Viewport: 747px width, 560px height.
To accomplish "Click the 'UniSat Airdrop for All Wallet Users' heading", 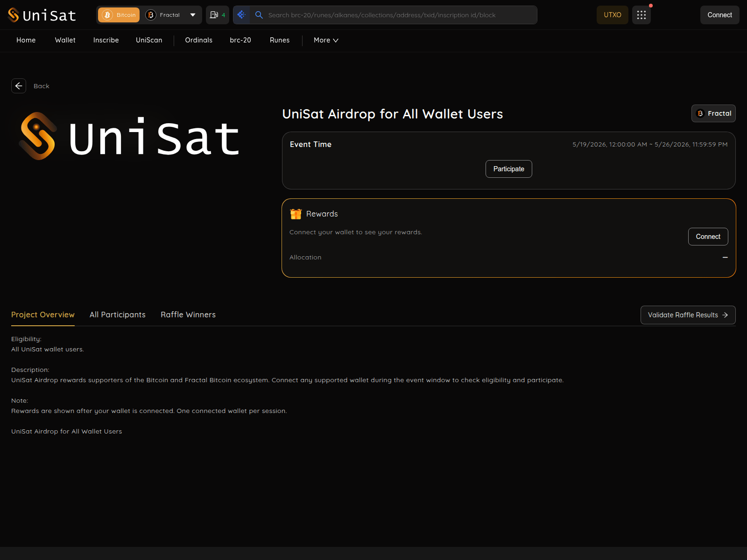I will coord(393,114).
